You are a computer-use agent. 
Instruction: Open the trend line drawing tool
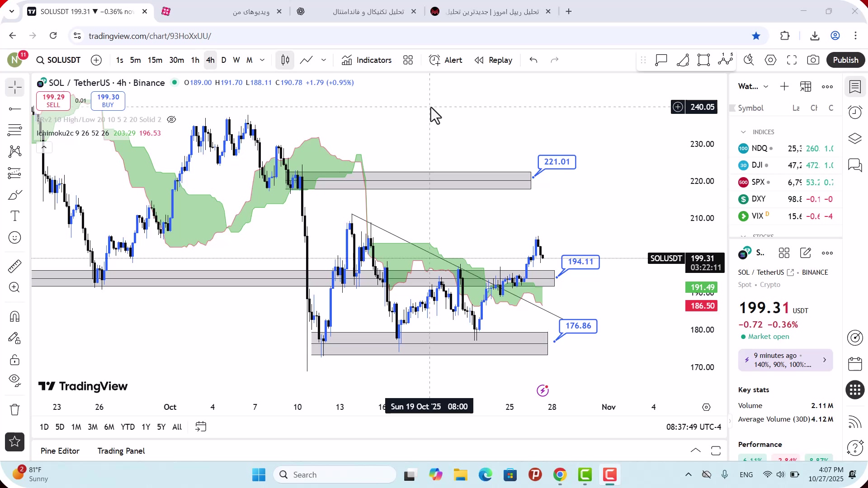15,109
